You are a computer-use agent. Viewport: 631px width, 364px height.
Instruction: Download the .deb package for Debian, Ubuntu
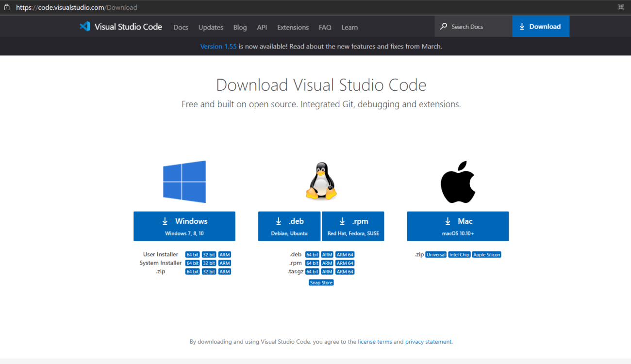tap(289, 226)
